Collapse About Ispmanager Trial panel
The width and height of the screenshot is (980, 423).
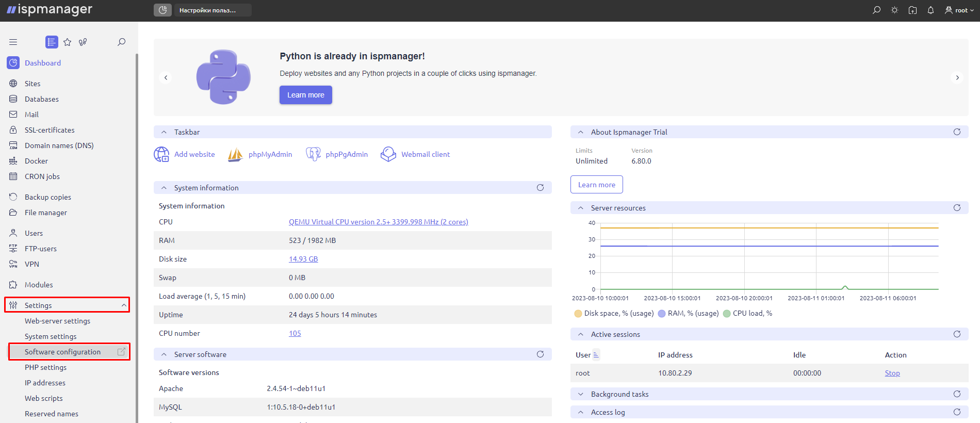pos(581,132)
